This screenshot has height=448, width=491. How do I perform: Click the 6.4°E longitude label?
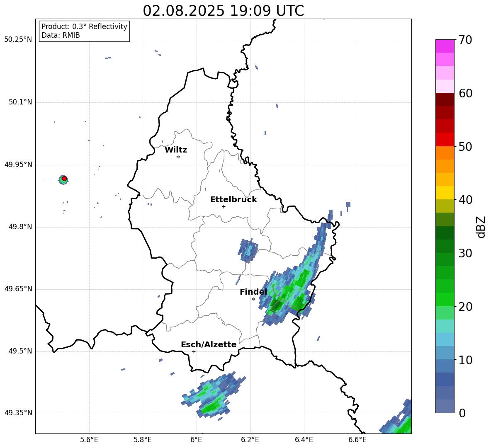[x=304, y=440]
